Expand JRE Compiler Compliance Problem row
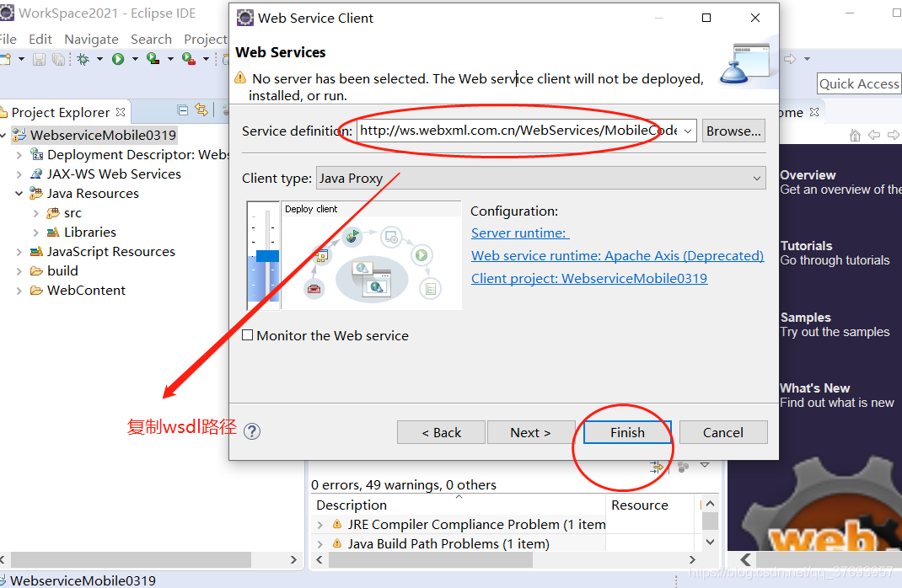This screenshot has width=902, height=588. coord(320,525)
